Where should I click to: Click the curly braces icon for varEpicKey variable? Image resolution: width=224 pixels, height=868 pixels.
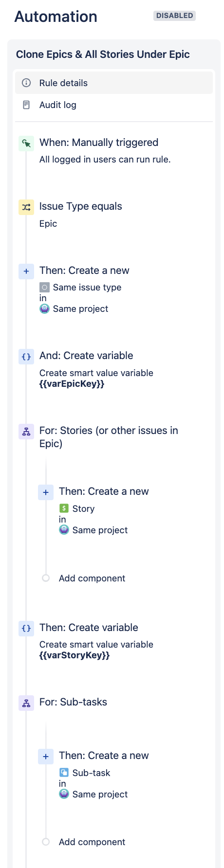[26, 357]
